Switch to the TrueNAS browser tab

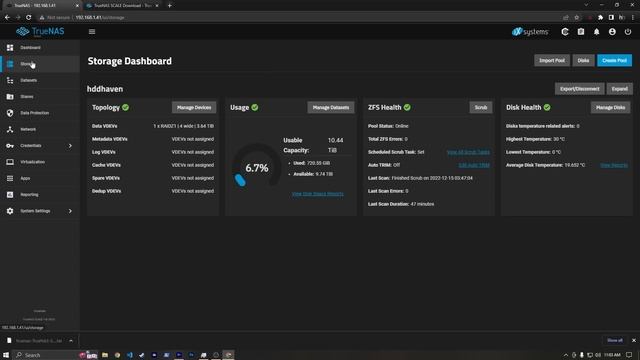click(x=41, y=6)
